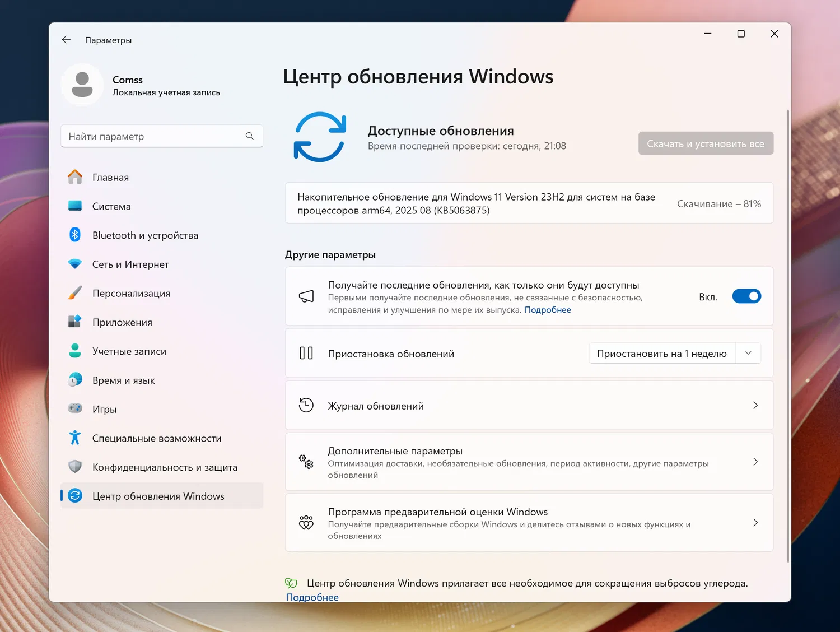Click the Время последней проверки text
Screen dimensions: 840x632
coord(467,146)
